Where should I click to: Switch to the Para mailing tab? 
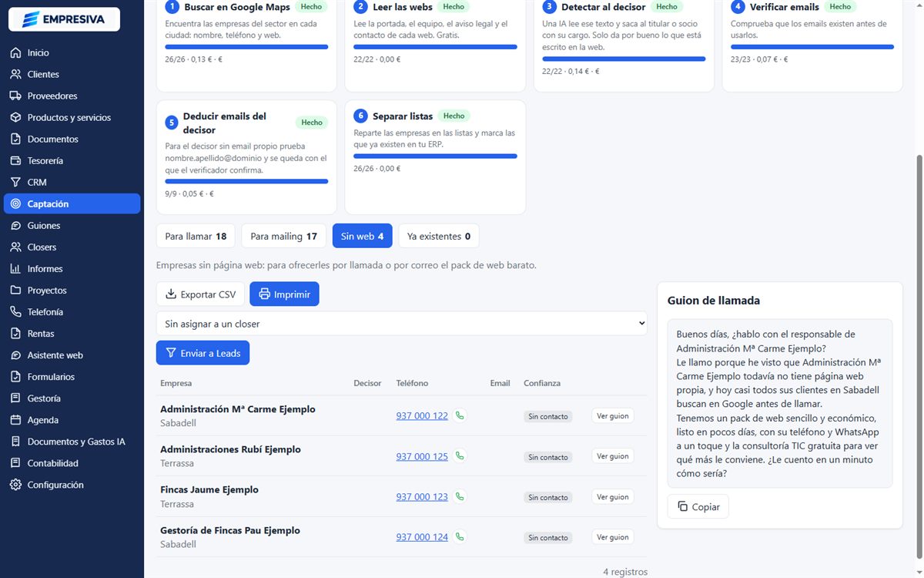[283, 236]
